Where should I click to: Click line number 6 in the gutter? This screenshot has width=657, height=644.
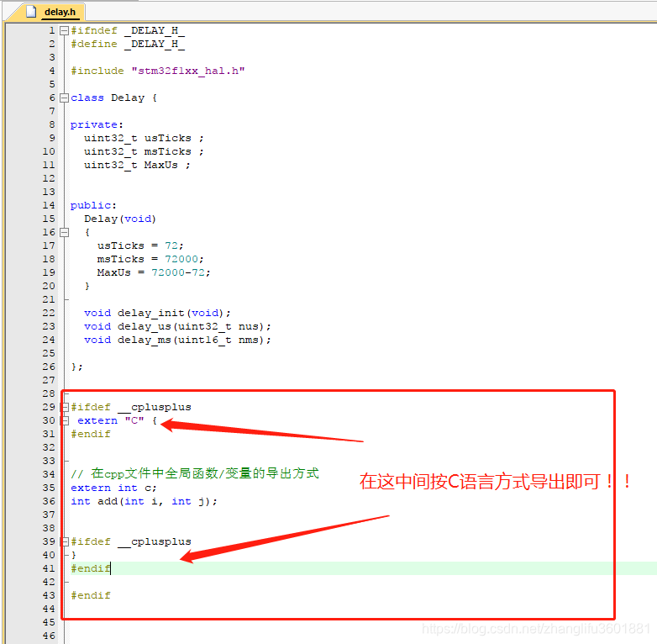click(x=52, y=98)
